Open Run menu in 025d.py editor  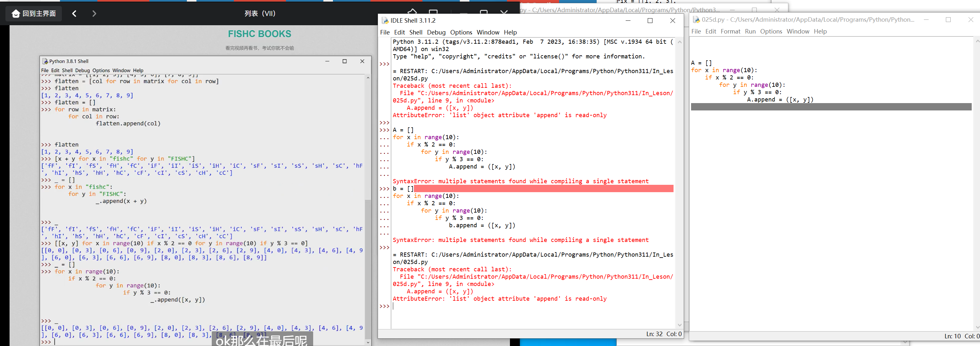pyautogui.click(x=750, y=31)
